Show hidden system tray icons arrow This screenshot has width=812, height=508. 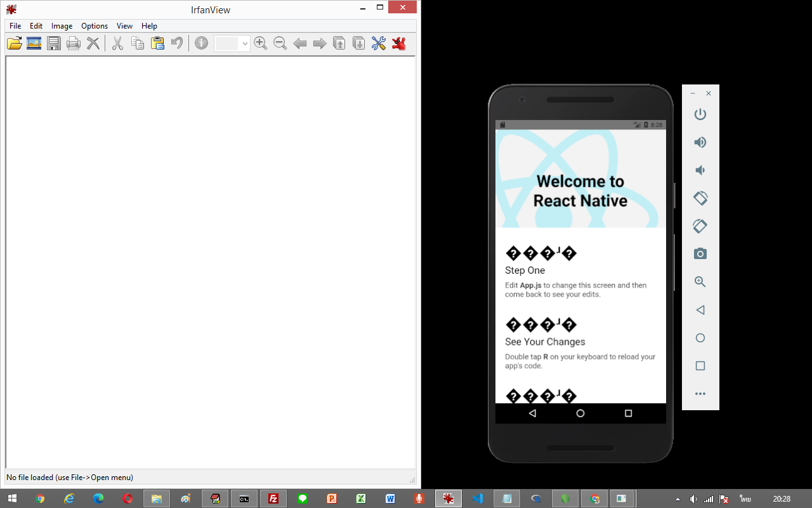pyautogui.click(x=678, y=499)
